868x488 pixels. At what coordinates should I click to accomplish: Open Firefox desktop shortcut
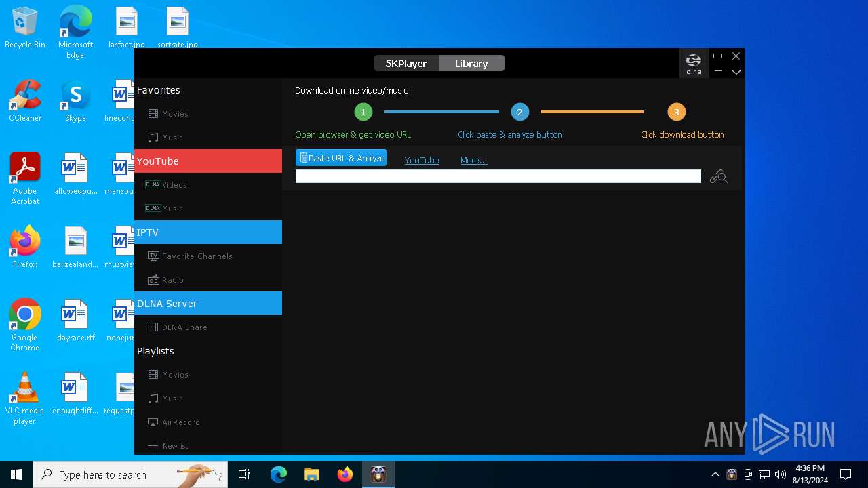click(x=25, y=247)
